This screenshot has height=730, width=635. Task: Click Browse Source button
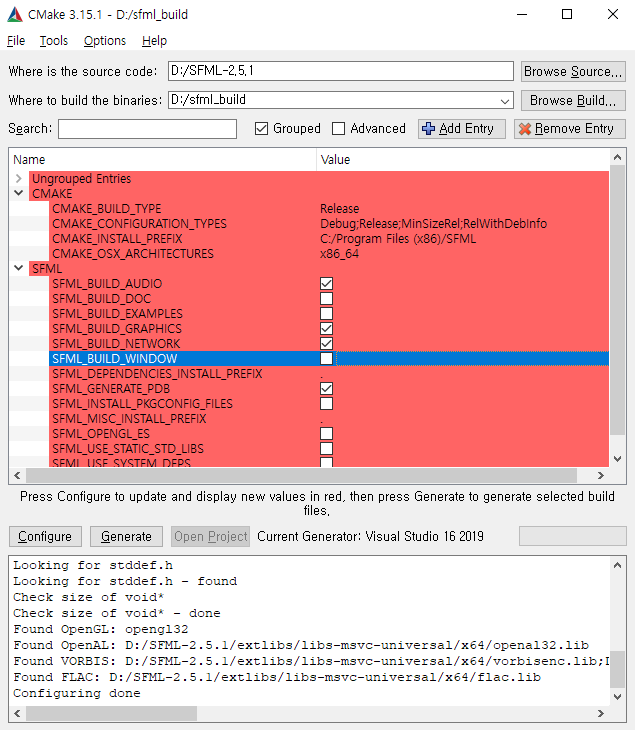pyautogui.click(x=573, y=72)
